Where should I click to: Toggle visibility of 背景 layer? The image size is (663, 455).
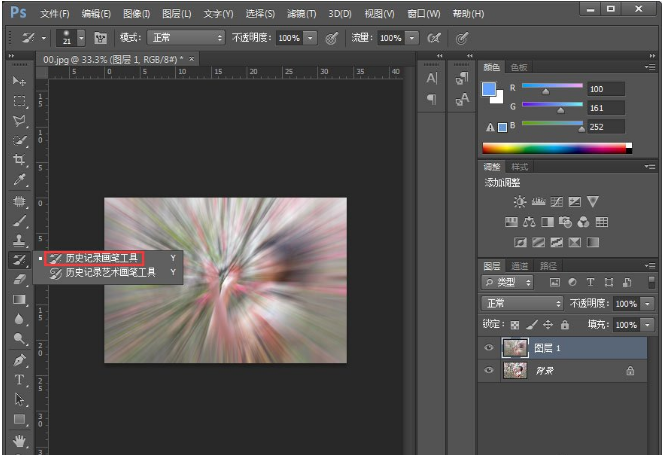(489, 370)
